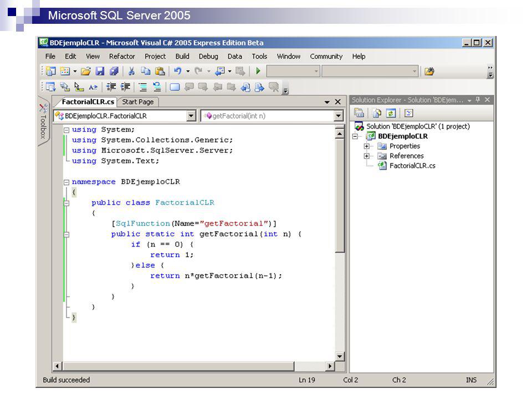This screenshot has height=399, width=532.
Task: Toggle auto-hide pin on Solution Explorer
Action: pos(478,100)
